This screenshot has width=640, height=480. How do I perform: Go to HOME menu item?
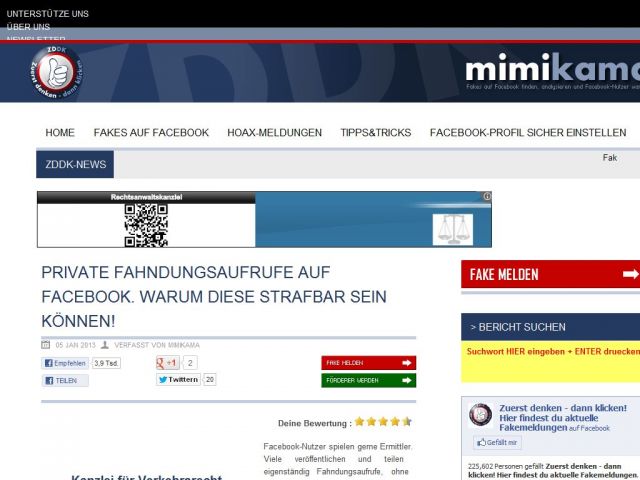(x=60, y=133)
